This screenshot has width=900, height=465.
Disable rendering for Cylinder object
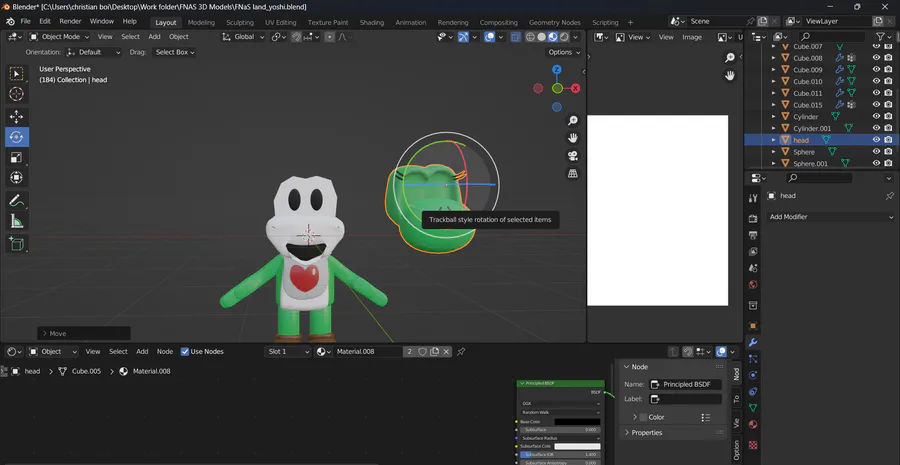click(x=888, y=117)
